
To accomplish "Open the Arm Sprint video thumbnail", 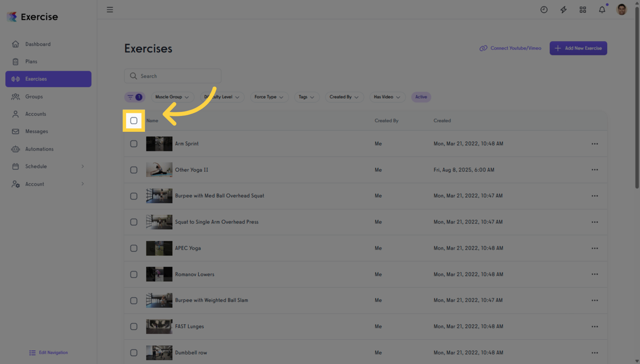I will coord(159,144).
